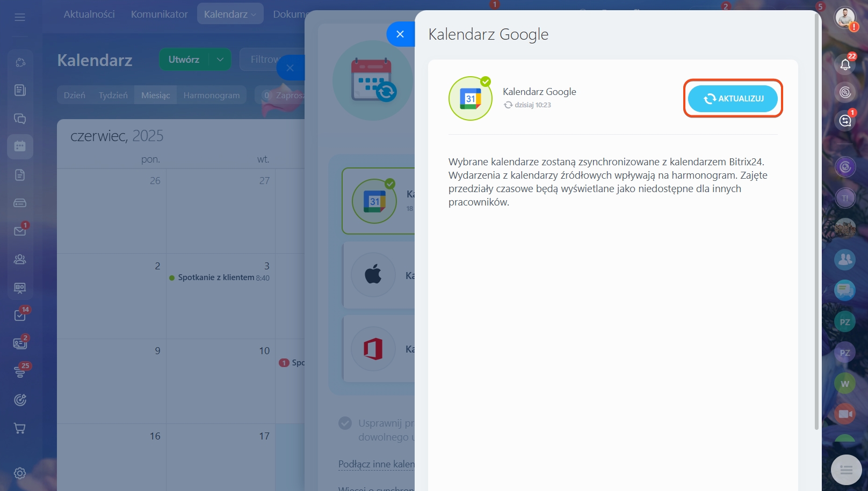Open the Kalendarz dropdown in the top menu

pos(230,14)
